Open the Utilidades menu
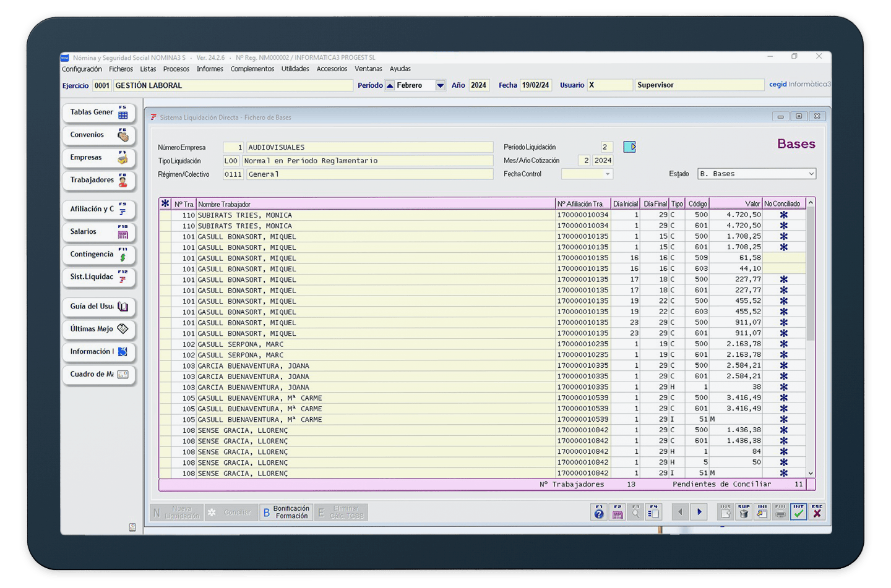Viewport: 891px width, 588px height. point(295,69)
